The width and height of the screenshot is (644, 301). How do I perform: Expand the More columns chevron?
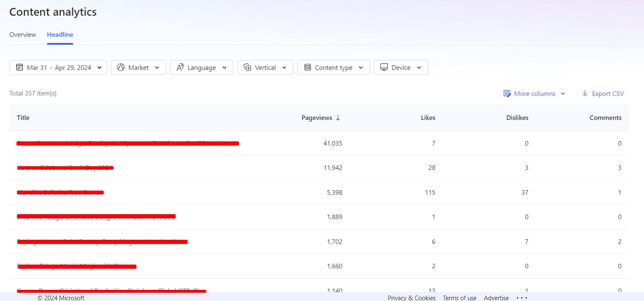(x=563, y=94)
